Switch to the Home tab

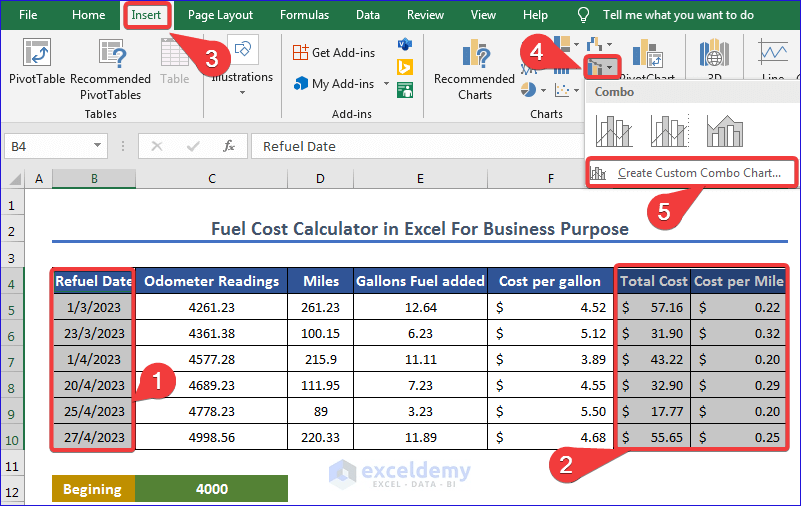pos(88,15)
